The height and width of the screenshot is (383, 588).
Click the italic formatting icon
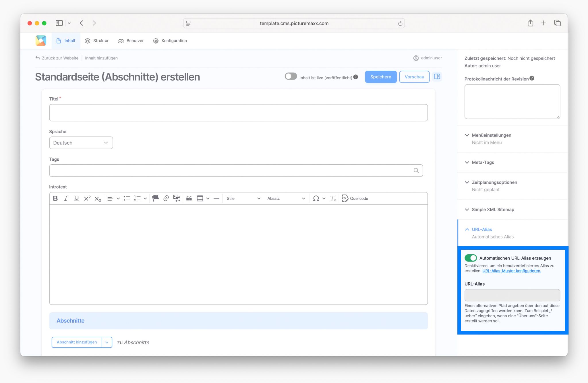pos(66,198)
